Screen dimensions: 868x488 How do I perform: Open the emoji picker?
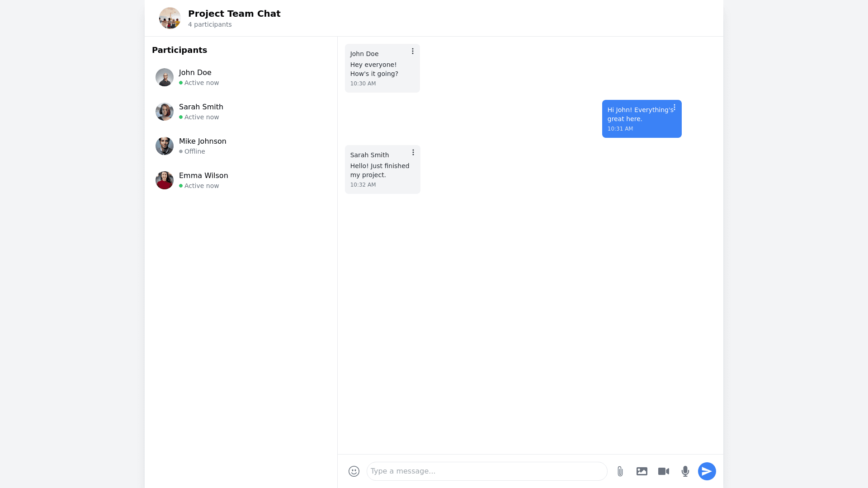pyautogui.click(x=354, y=471)
